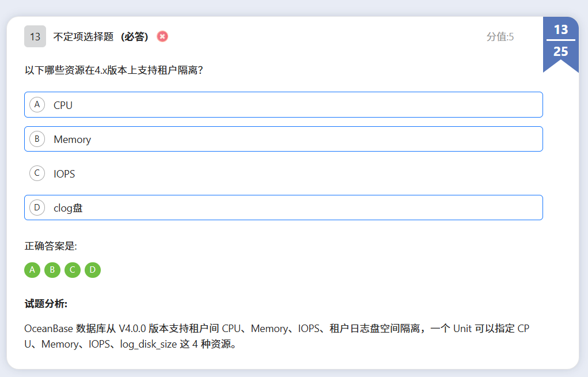Screen dimensions: 588x377
Task: Click the number 13 on blue bookmark ribbon
Action: (560, 29)
